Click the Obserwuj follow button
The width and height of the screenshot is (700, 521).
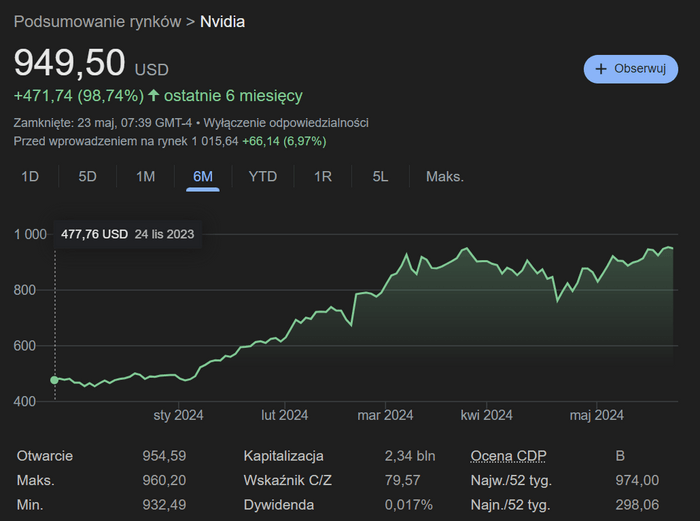(x=630, y=69)
